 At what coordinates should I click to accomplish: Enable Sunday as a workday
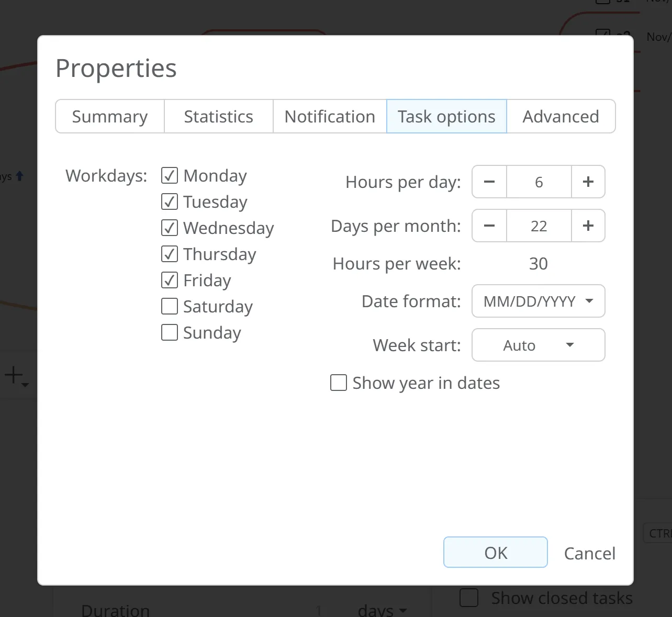[170, 332]
